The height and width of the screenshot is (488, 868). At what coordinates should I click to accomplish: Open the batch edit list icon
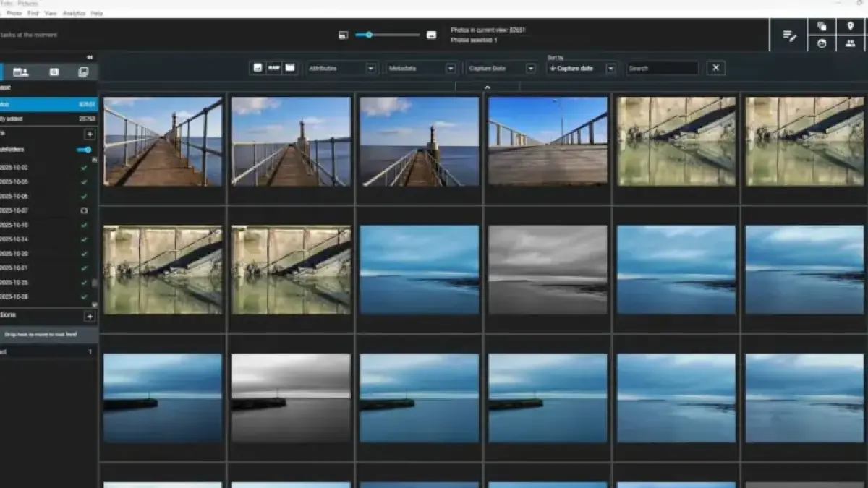789,35
